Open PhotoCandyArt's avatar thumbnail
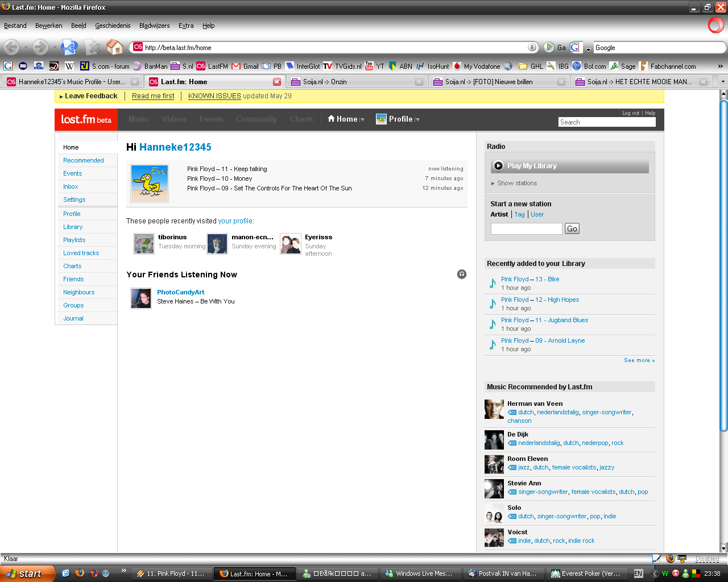This screenshot has height=582, width=728. coord(141,298)
